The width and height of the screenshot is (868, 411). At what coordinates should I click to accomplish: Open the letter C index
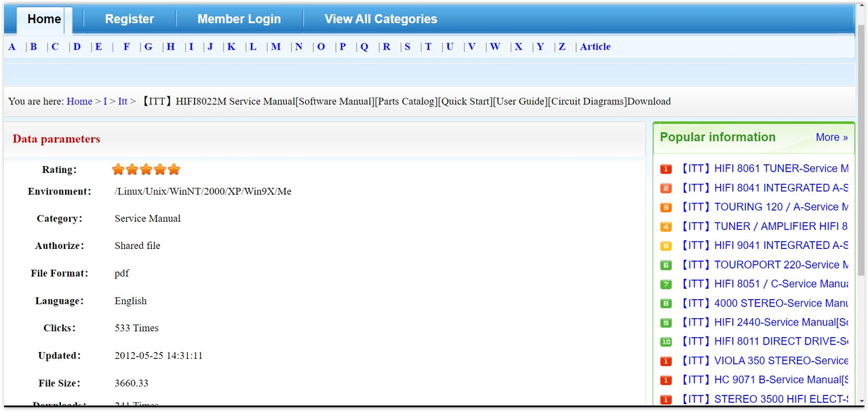55,47
